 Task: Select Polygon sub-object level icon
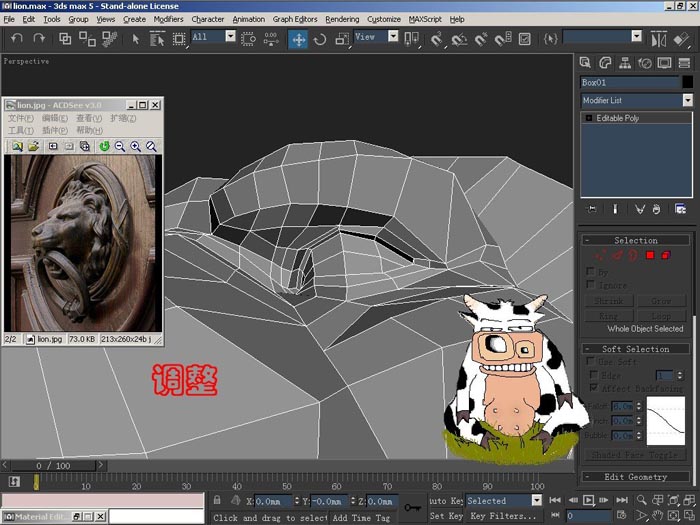pyautogui.click(x=650, y=255)
